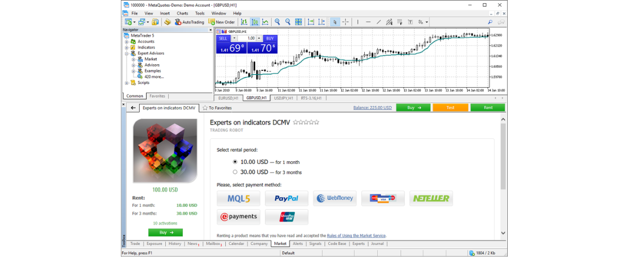Switch chart to candlestick mode

[x=255, y=22]
